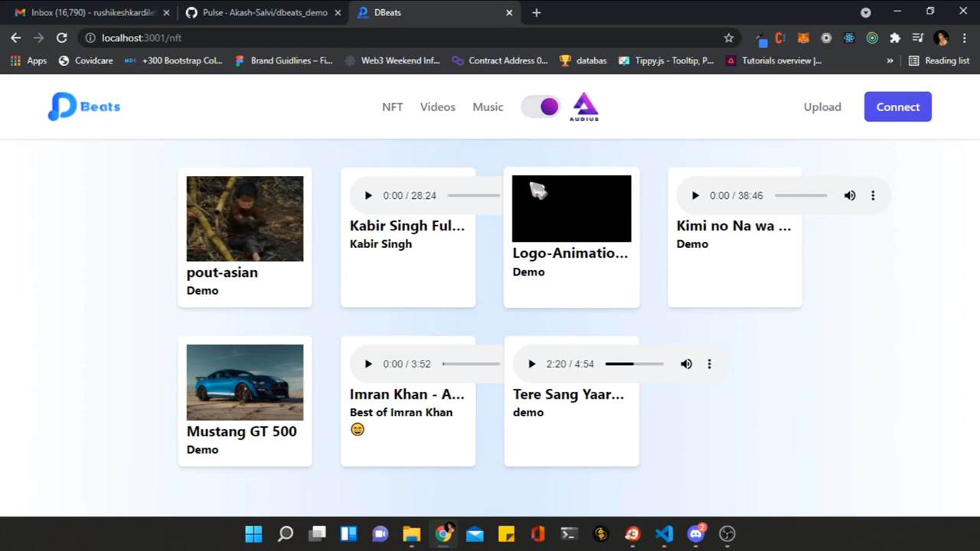Screen dimensions: 980x551
Task: Open the NFT navigation item
Action: point(392,107)
